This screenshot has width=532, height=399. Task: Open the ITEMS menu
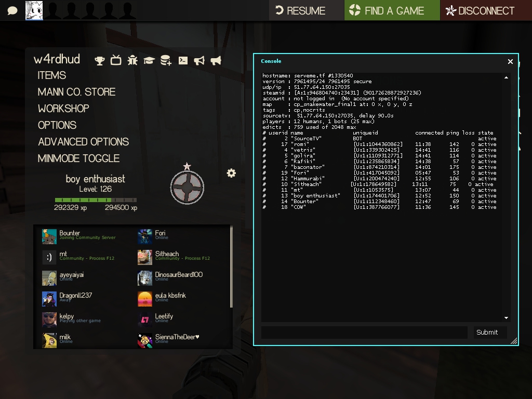click(x=51, y=75)
